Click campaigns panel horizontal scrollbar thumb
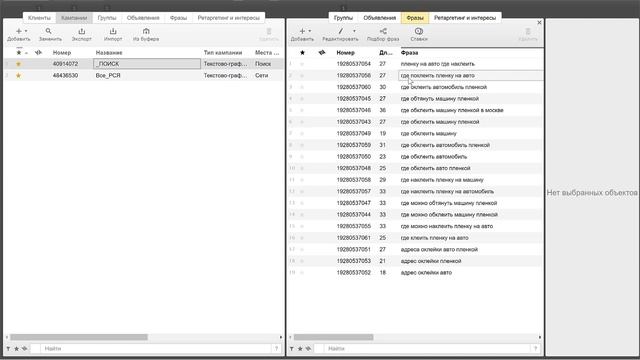The height and width of the screenshot is (360, 640). tap(79, 337)
